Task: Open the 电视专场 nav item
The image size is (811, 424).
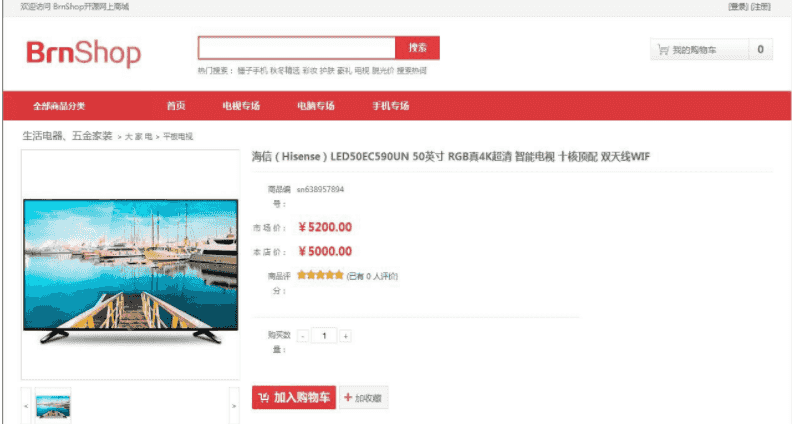Action: 241,106
